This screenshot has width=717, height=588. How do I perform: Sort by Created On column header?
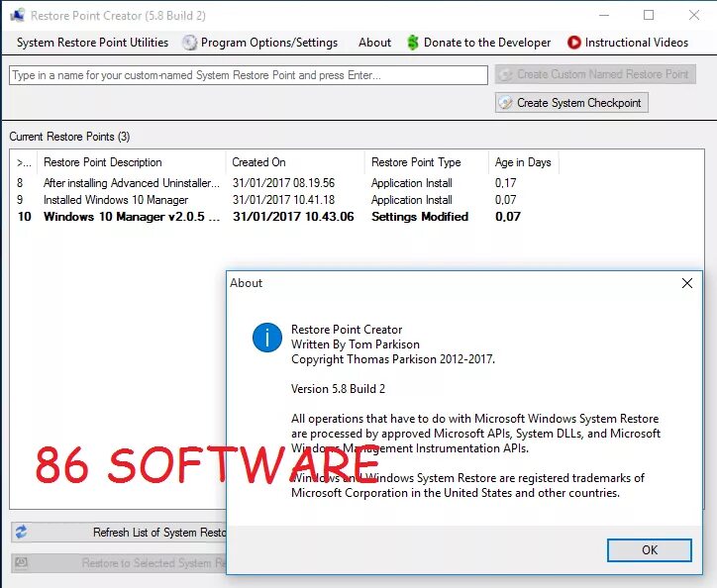click(295, 162)
